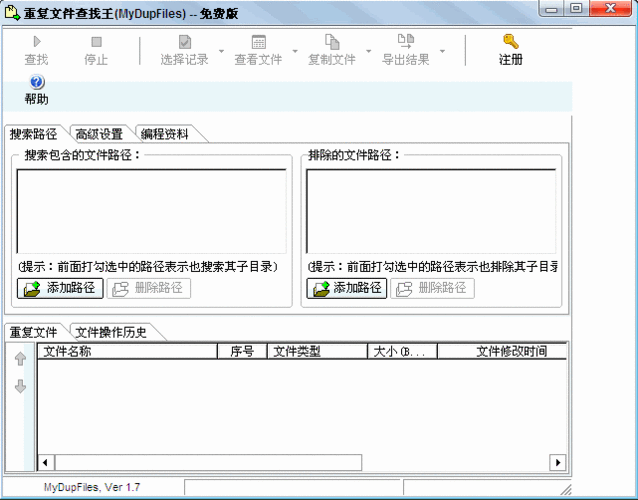Move record down with down arrow
Viewport: 638px width, 500px height.
pos(20,386)
